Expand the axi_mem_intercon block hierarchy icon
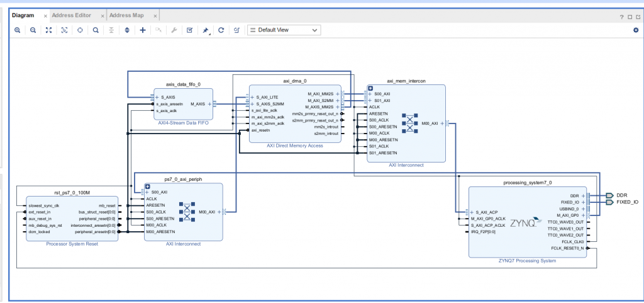644x303 pixels. point(370,88)
